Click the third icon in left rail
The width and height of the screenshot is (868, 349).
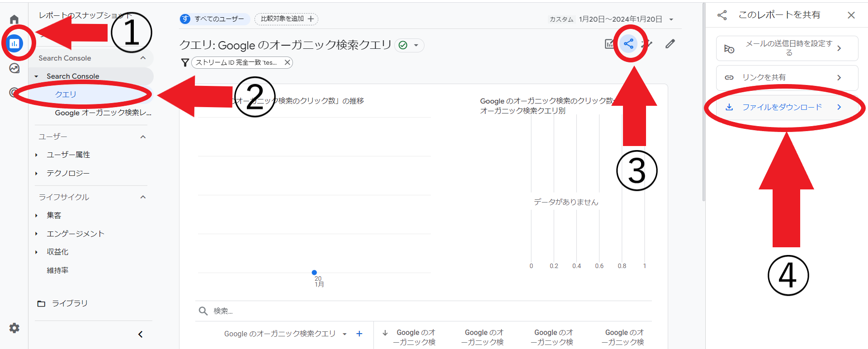(x=14, y=68)
